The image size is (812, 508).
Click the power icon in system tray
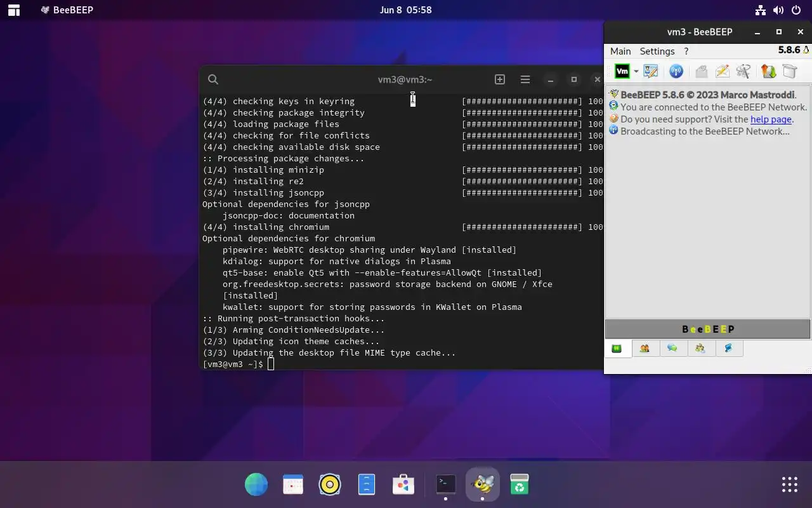(x=796, y=10)
